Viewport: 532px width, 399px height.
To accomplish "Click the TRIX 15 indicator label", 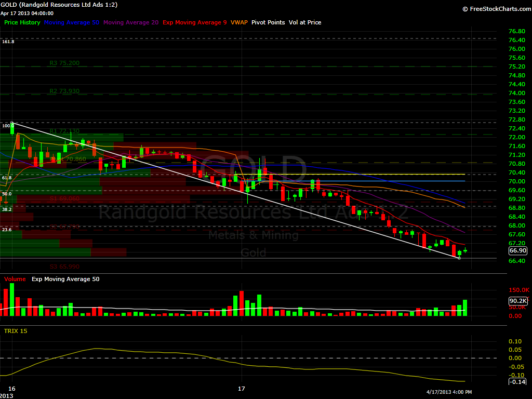I will pyautogui.click(x=16, y=331).
